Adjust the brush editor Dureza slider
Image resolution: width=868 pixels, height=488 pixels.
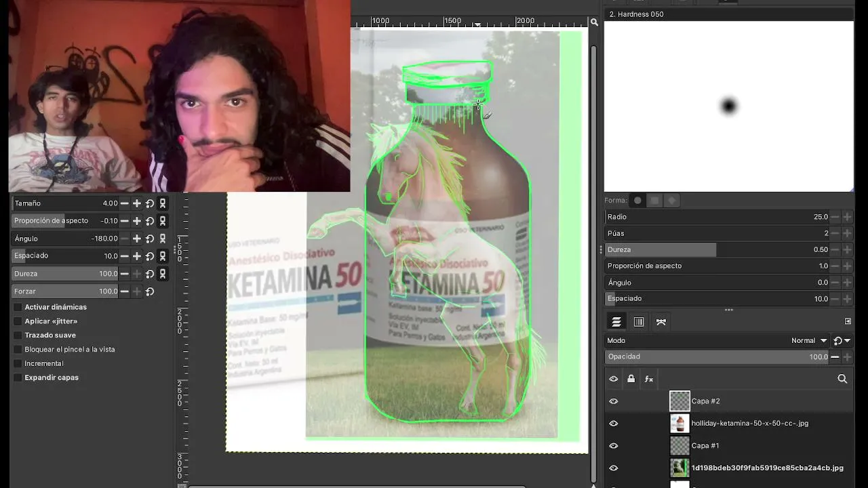(x=717, y=249)
